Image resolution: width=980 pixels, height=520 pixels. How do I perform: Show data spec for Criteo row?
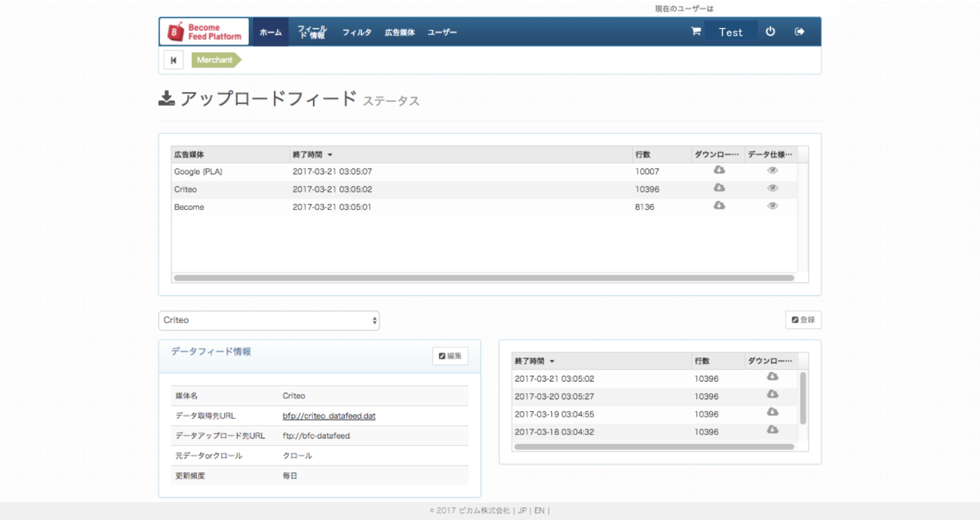(772, 189)
